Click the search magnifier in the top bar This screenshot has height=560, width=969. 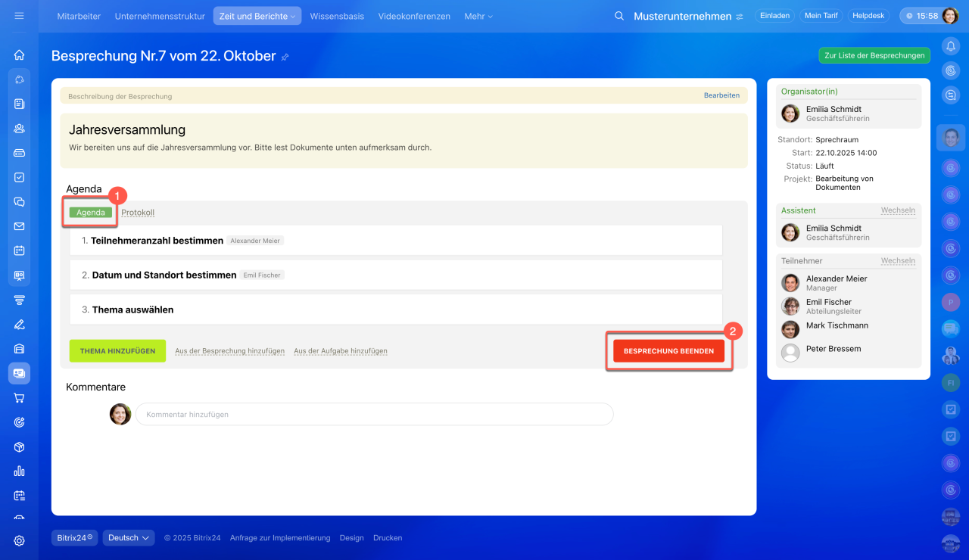point(619,16)
